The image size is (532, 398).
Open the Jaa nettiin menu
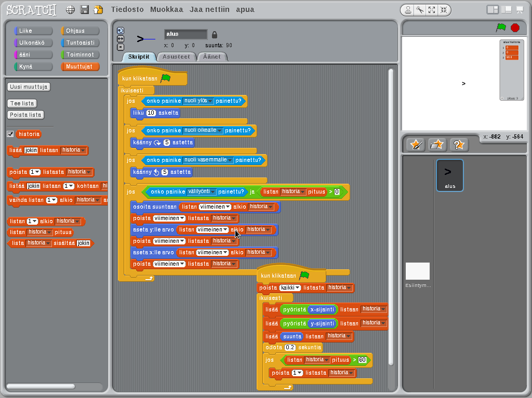click(209, 9)
